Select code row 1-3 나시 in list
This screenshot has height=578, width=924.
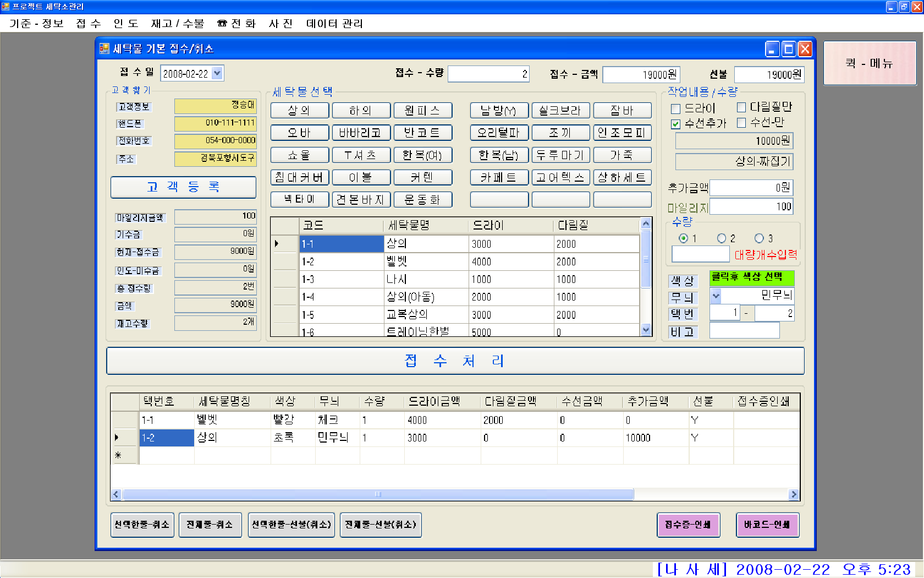(x=456, y=279)
